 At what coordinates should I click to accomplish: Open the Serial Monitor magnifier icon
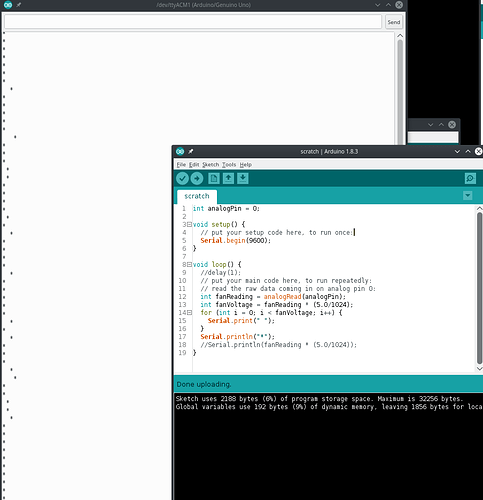470,178
